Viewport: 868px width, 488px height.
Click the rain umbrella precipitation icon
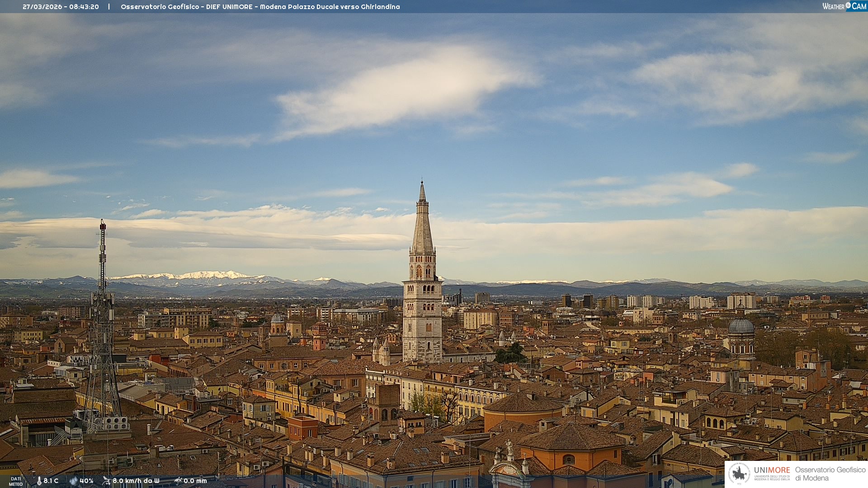pos(178,481)
